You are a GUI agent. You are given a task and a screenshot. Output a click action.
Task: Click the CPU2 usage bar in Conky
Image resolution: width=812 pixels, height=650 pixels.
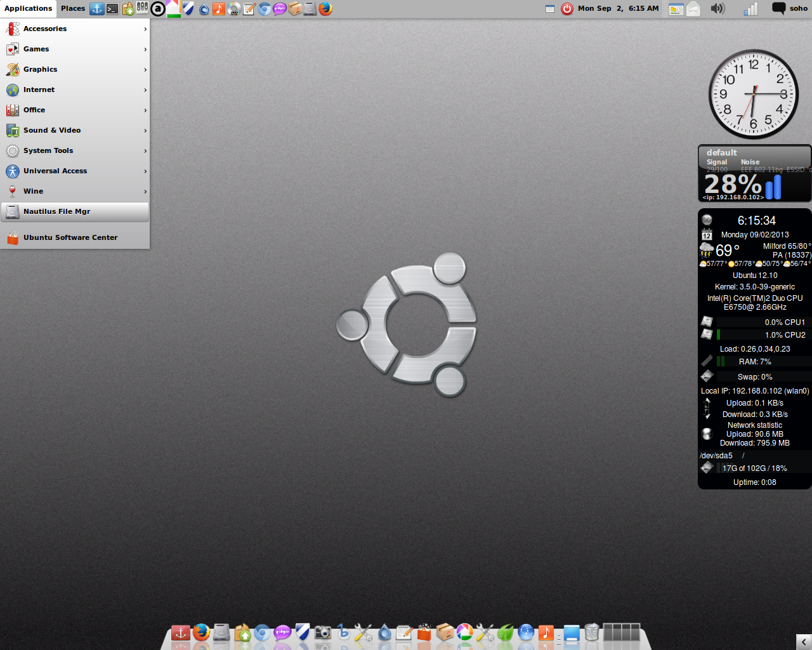tap(763, 335)
